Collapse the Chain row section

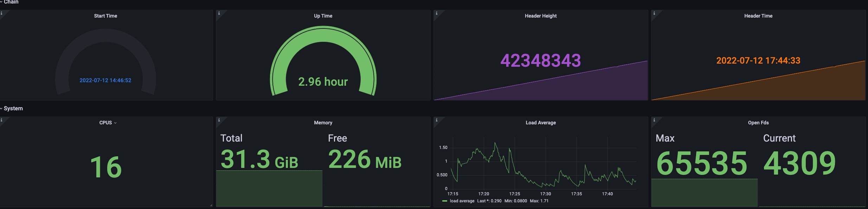9,2
